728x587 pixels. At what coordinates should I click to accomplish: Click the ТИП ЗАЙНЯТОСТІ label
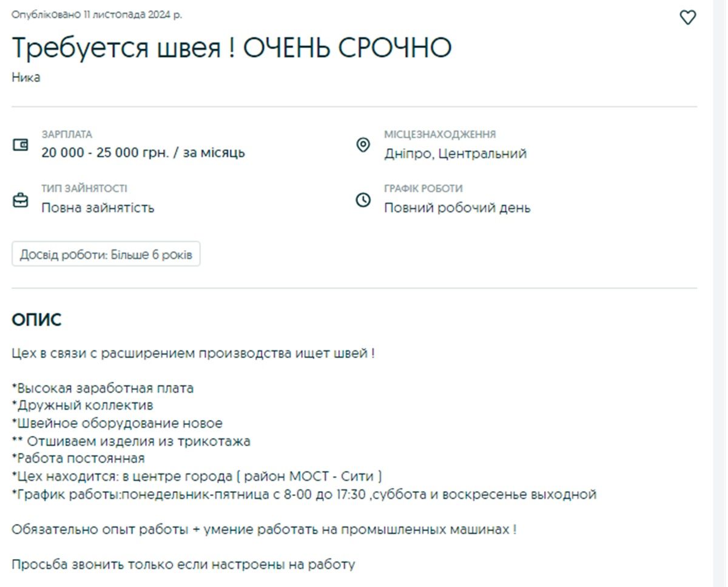coord(84,189)
